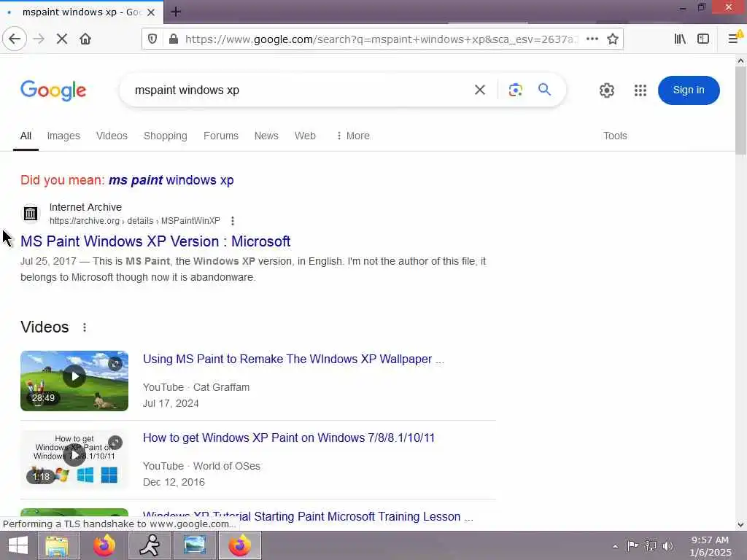Screen dimensions: 747x560
Task: Click the page vertical scrollbar thumb
Action: [x=740, y=111]
